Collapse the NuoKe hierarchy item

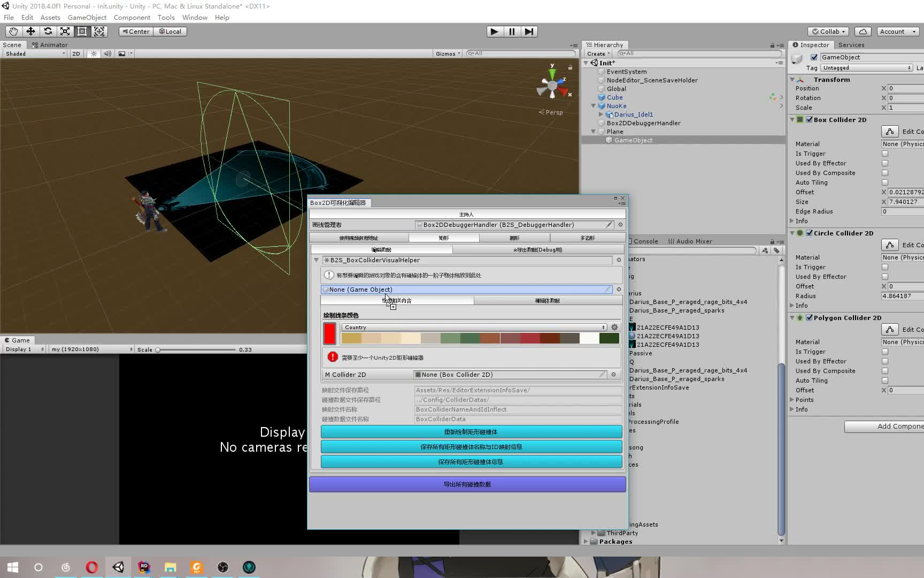tap(594, 106)
